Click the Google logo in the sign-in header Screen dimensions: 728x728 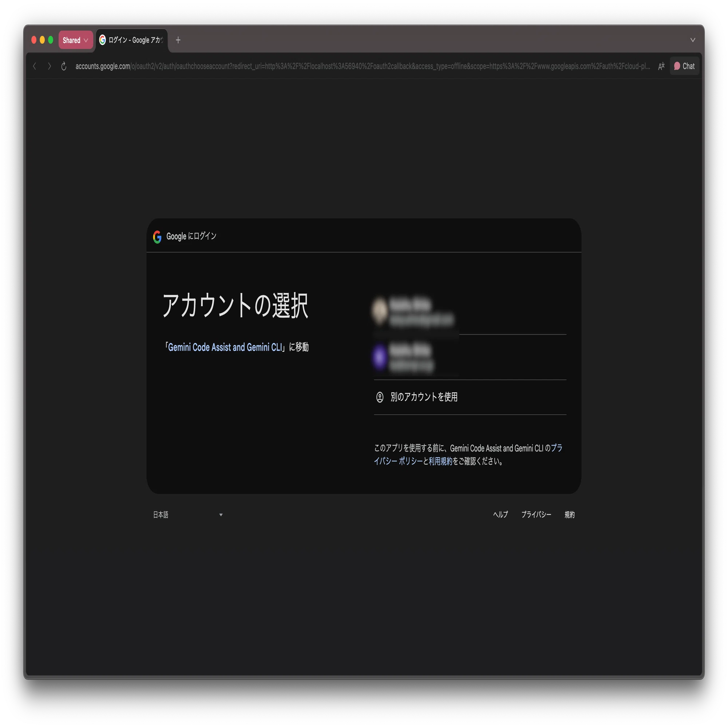[157, 237]
